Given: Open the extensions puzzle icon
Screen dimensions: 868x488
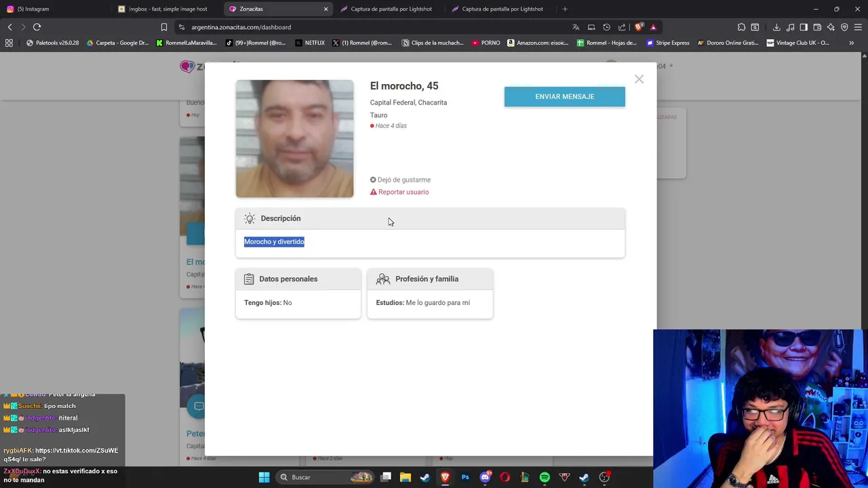Looking at the screenshot, I should coord(741,27).
